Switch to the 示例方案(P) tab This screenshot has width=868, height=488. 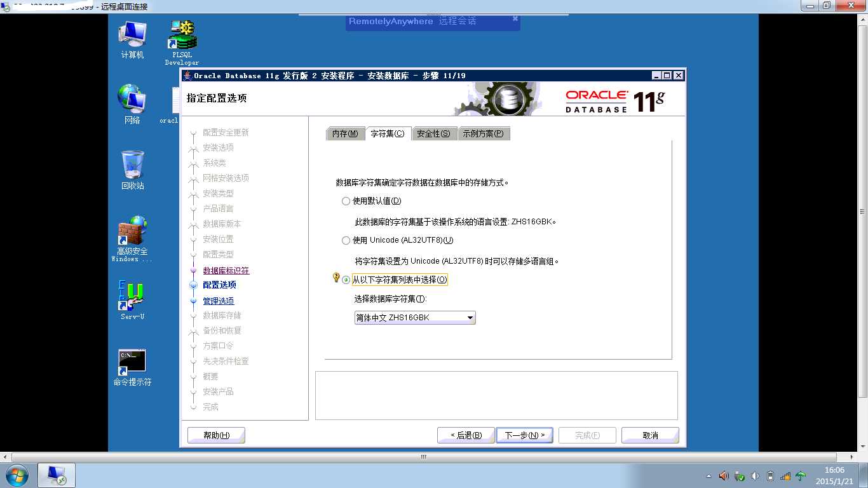(x=484, y=134)
